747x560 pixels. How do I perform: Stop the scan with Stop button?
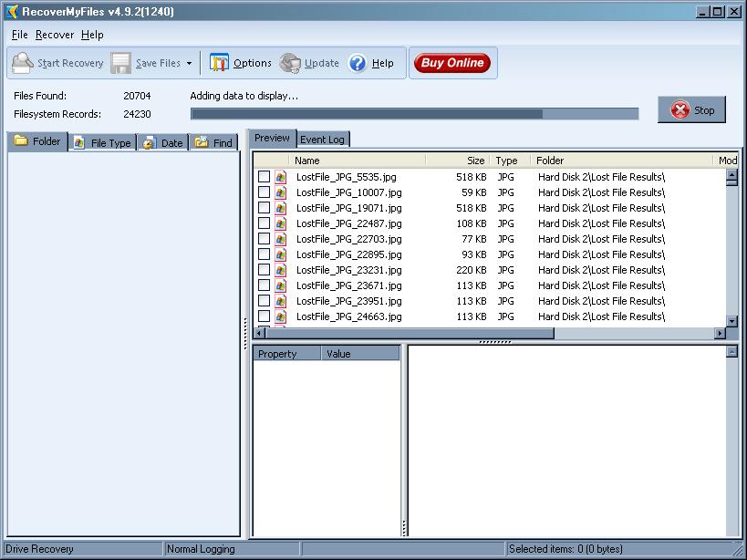pos(692,110)
